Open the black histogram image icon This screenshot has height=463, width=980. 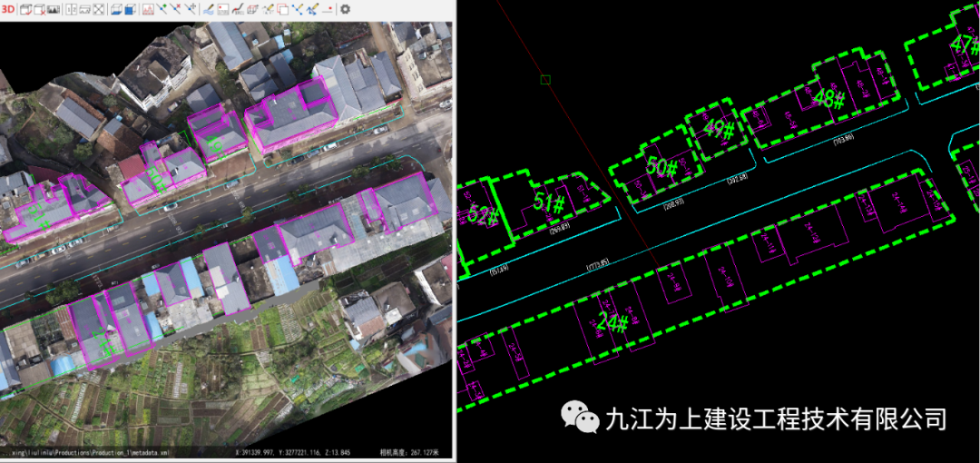54,9
